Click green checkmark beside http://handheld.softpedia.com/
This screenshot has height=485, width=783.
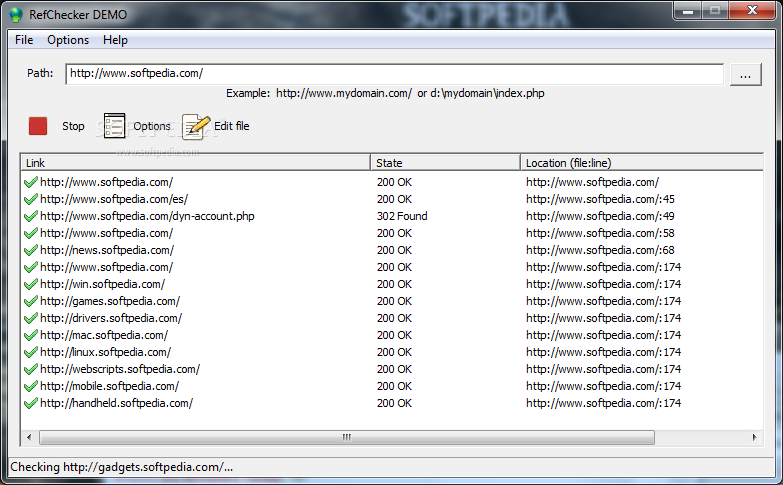(x=31, y=403)
